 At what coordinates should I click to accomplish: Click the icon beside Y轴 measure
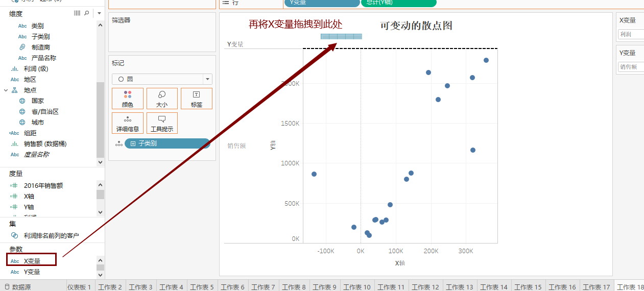[x=14, y=207]
